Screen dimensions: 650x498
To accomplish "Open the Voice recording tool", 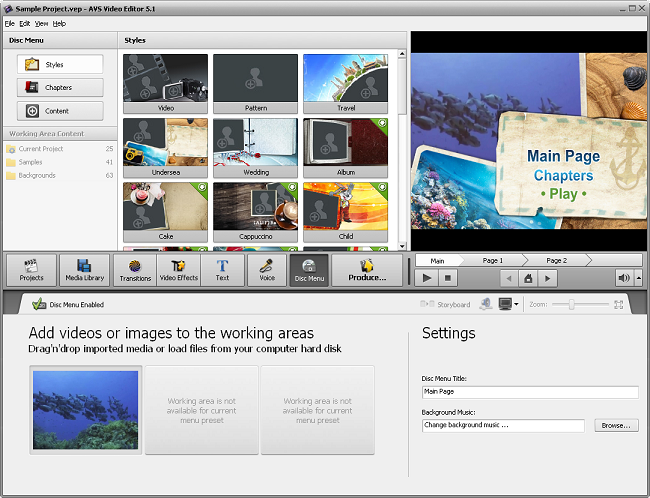I will point(267,270).
